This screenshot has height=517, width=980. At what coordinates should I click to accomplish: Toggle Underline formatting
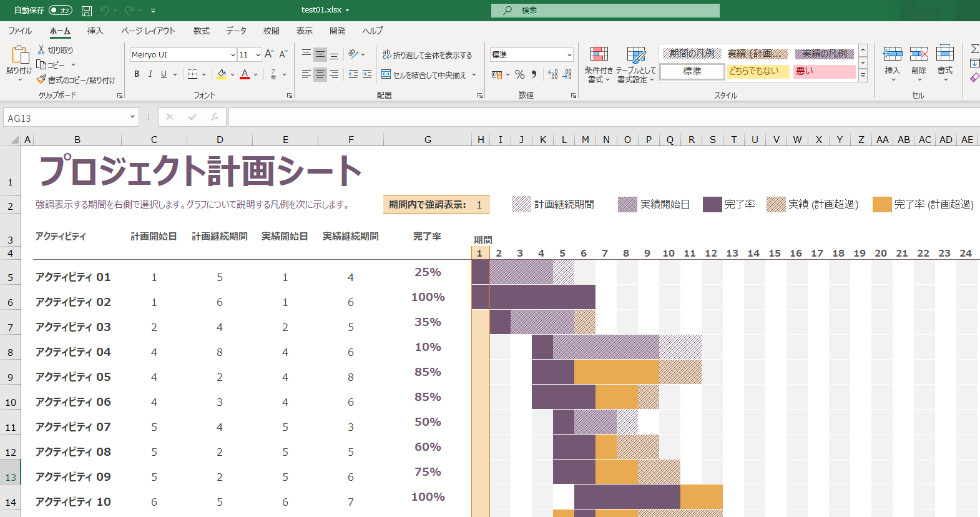164,74
